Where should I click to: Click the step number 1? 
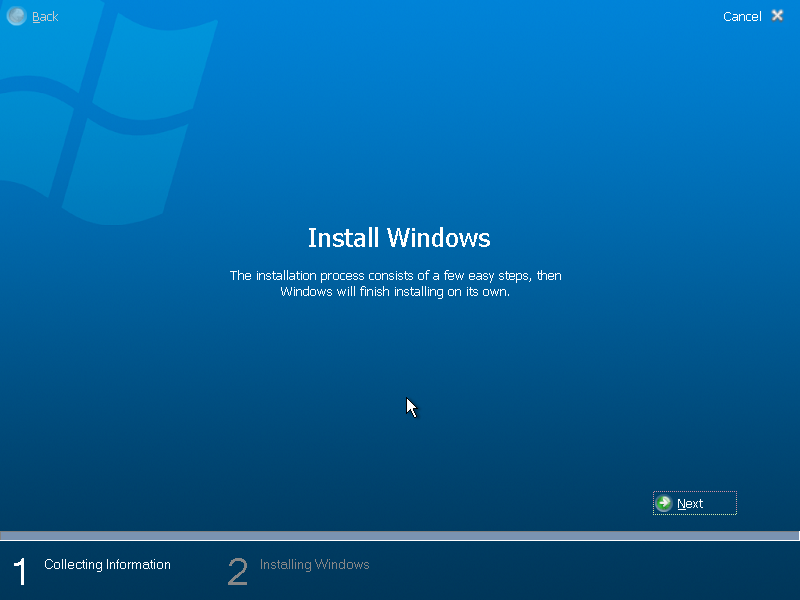click(19, 571)
